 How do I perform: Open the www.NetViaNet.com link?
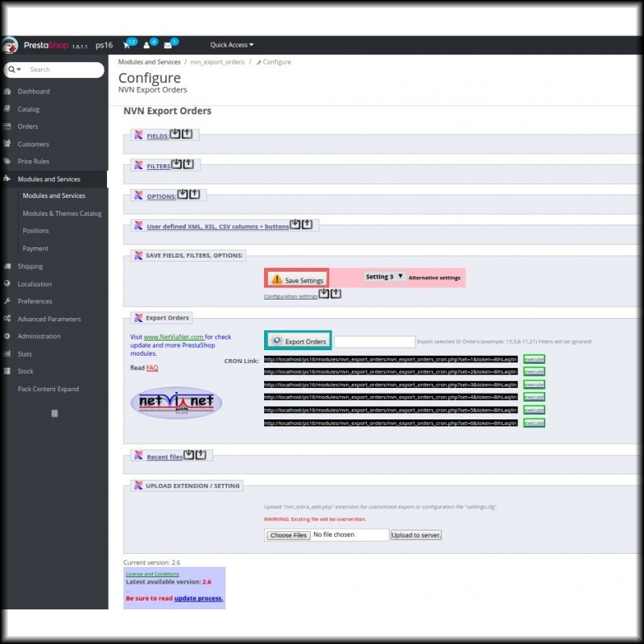tap(173, 336)
